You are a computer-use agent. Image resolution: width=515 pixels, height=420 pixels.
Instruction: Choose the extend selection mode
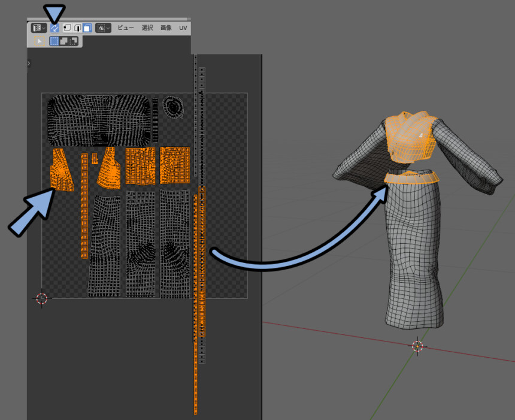63,41
